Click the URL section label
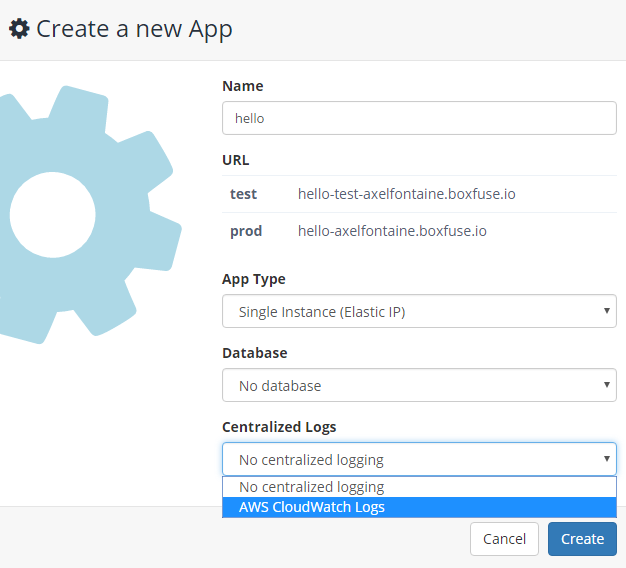Image resolution: width=626 pixels, height=568 pixels. [236, 160]
